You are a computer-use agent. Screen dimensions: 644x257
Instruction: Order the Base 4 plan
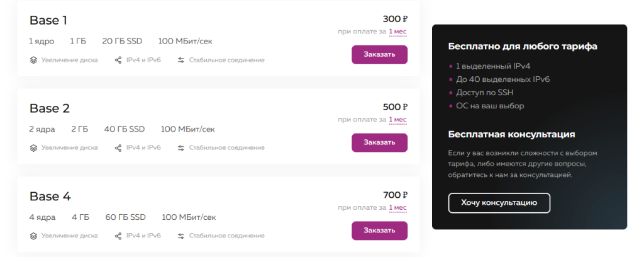(379, 231)
